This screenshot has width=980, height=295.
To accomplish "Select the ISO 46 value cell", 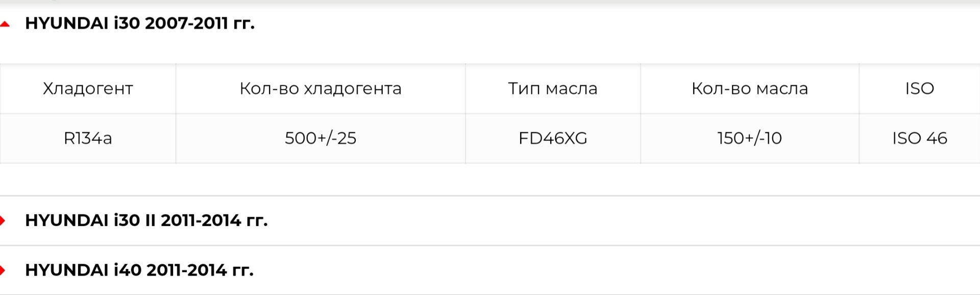I will 919,138.
